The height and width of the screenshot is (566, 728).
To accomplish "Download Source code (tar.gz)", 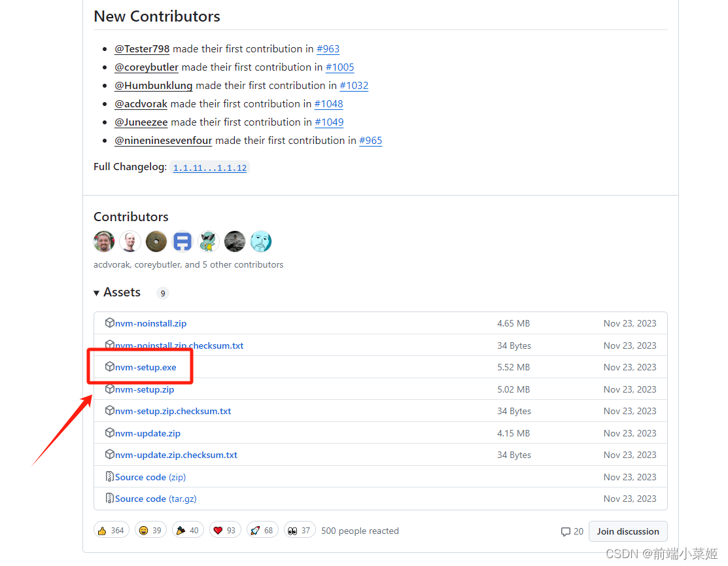I will tap(156, 499).
